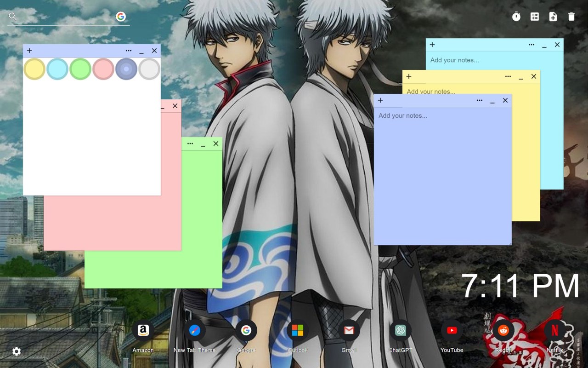Minimize the cyan note
The height and width of the screenshot is (368, 588).
coord(544,46)
